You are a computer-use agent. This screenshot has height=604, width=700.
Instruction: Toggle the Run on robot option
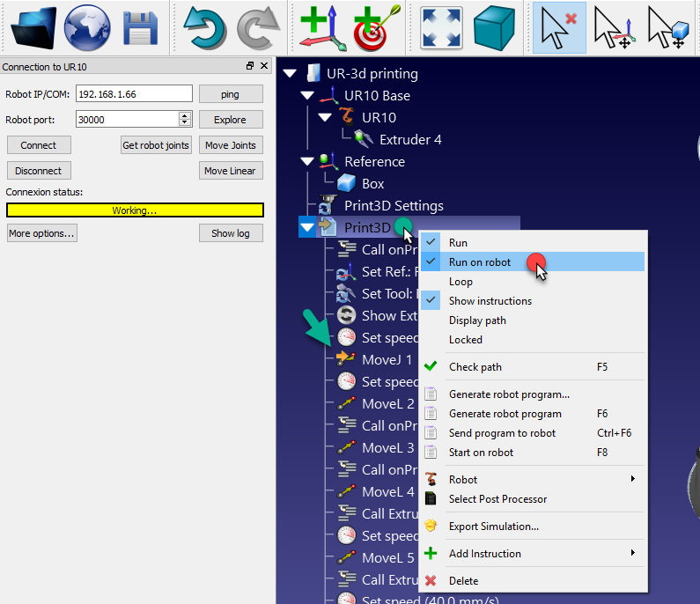coord(480,262)
